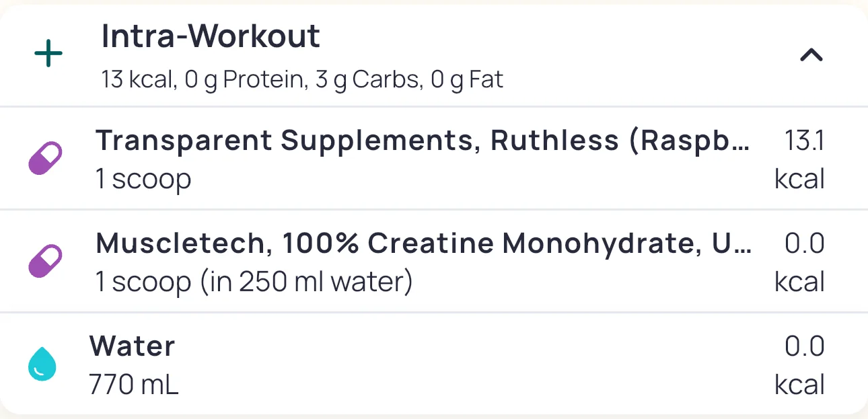Open the Muscletech 100% Creatine Monohydrate entry
Image resolution: width=868 pixels, height=419 pixels.
coord(424,243)
